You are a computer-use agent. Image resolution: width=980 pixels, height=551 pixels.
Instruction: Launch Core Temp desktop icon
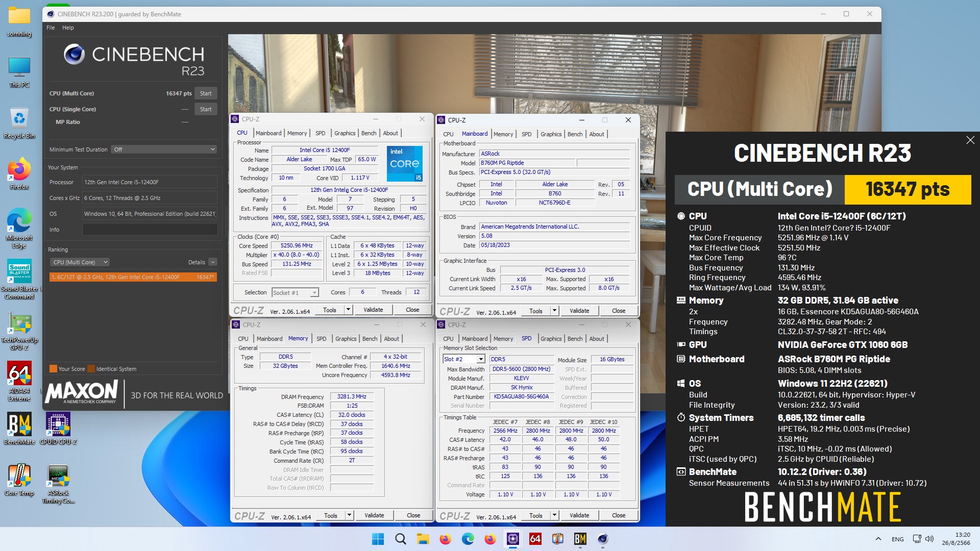point(19,480)
